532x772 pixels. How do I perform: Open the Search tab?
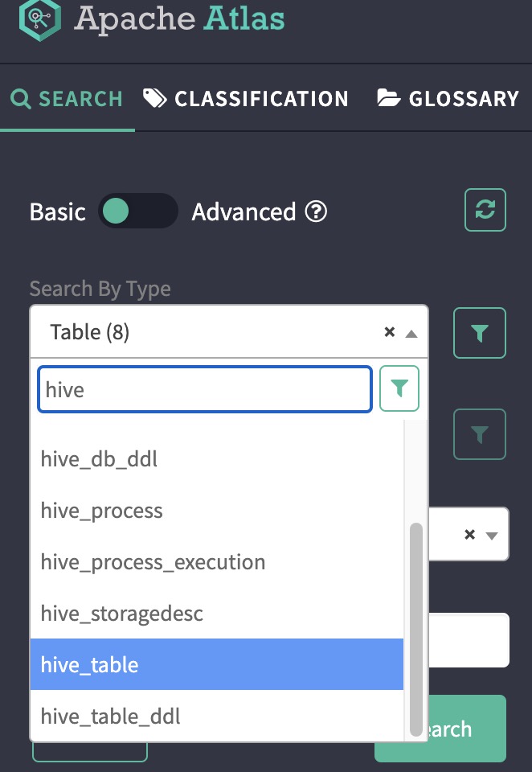(x=67, y=98)
